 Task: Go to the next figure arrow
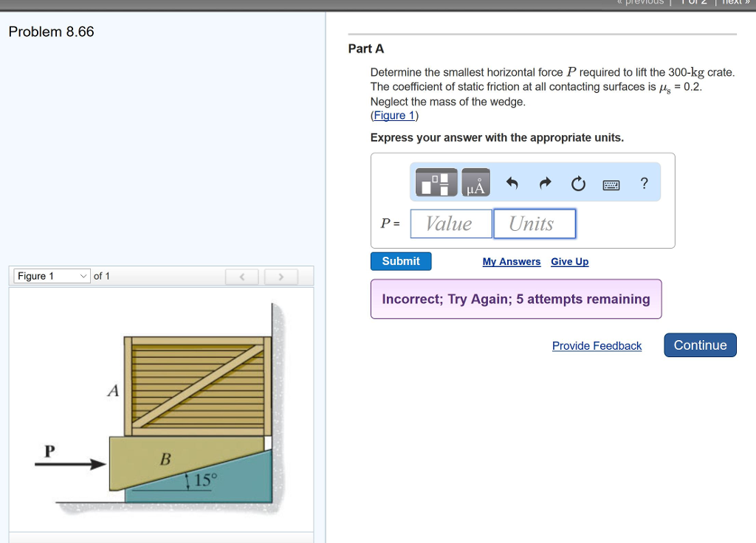[x=281, y=277]
